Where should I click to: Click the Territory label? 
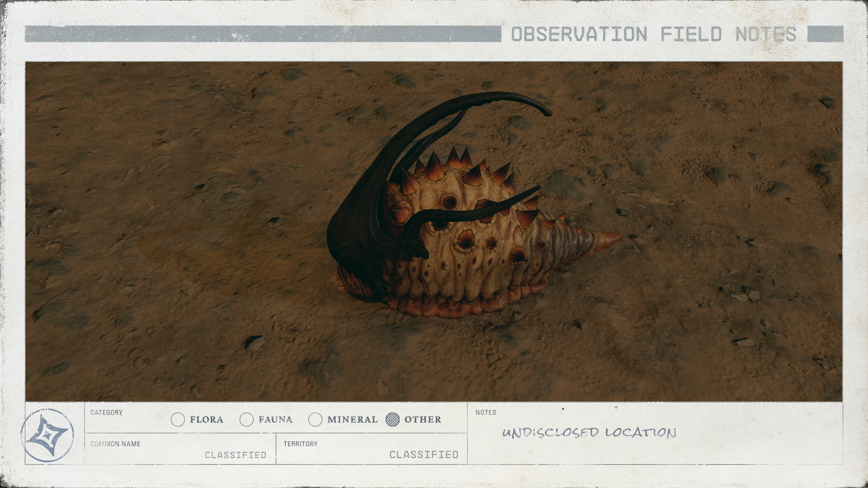click(x=301, y=444)
